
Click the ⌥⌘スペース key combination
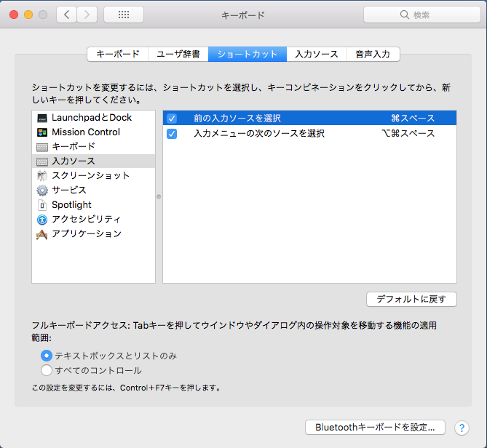[408, 134]
